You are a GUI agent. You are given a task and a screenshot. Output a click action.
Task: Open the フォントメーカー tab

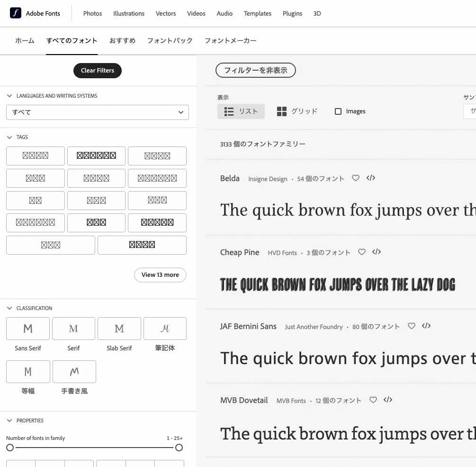230,41
